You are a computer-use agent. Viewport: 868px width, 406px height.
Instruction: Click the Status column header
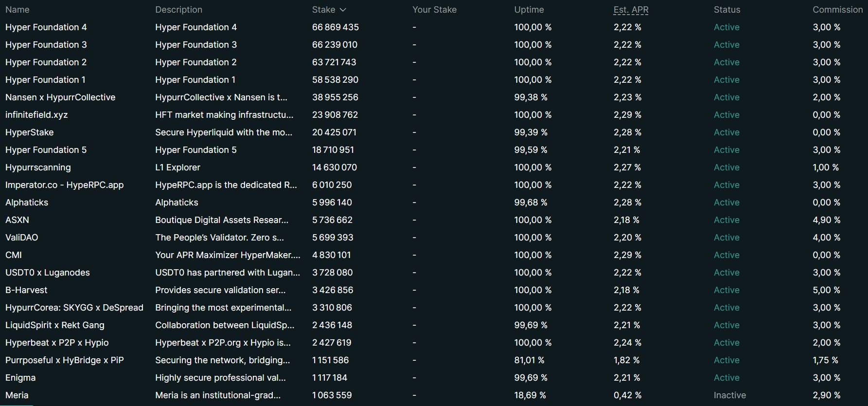(727, 9)
